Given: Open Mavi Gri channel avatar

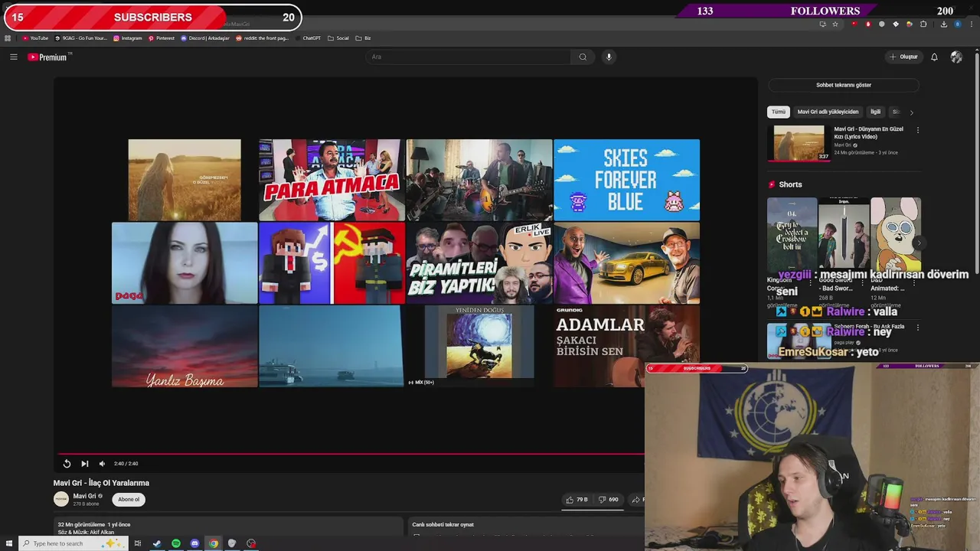Looking at the screenshot, I should (61, 499).
